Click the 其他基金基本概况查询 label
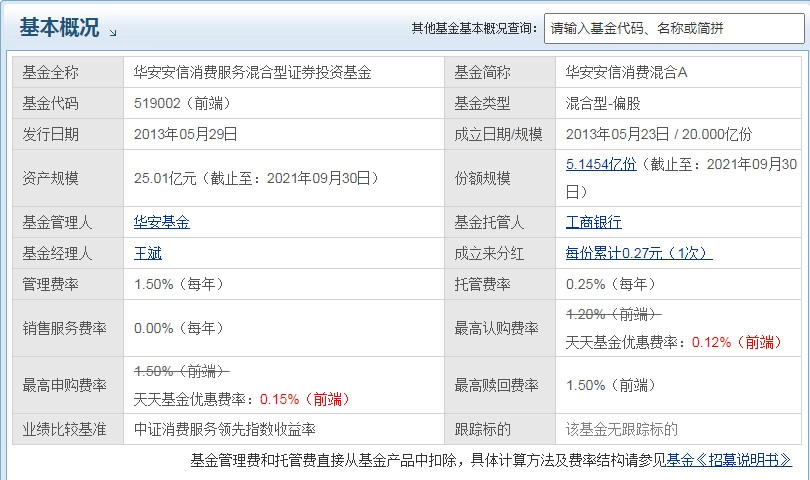The image size is (810, 480). (x=474, y=28)
